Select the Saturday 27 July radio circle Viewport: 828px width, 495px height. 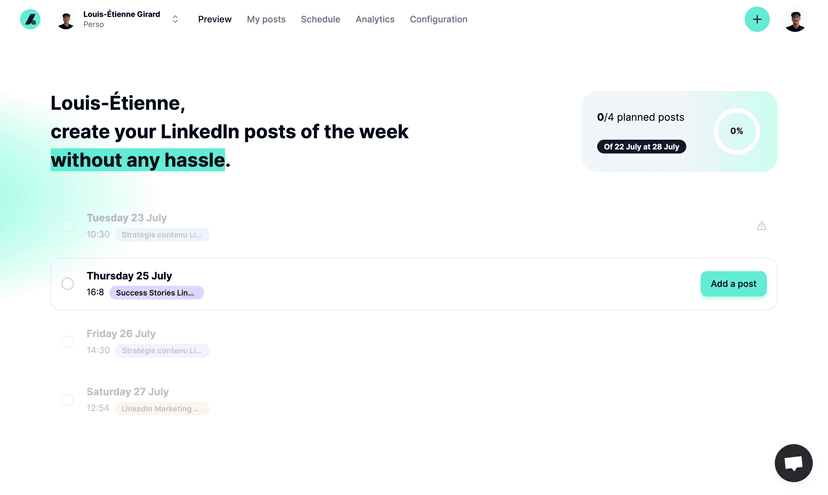[67, 400]
